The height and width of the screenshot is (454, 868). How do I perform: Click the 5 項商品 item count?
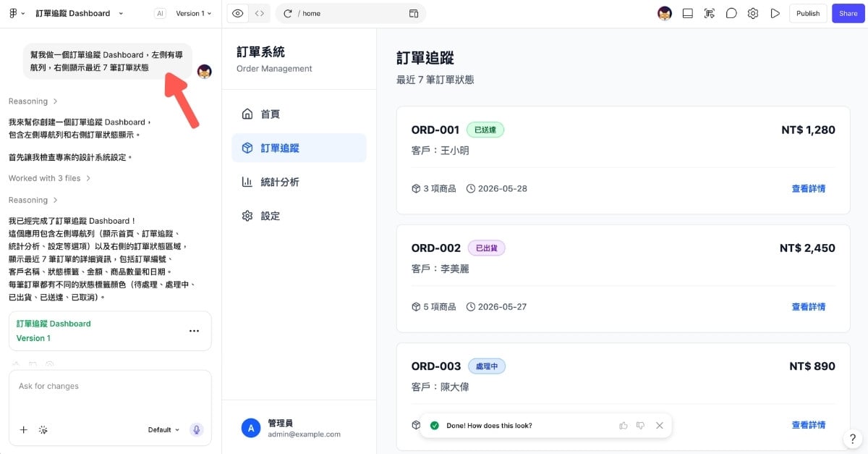(x=440, y=306)
